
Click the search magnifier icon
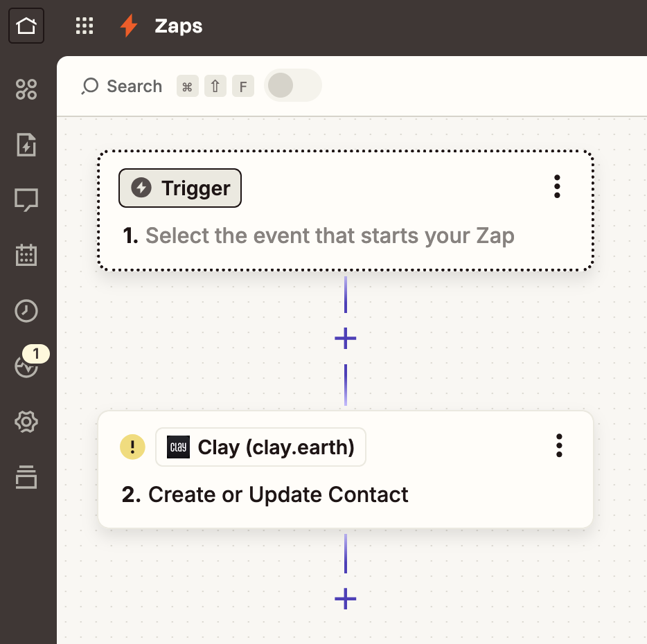[x=90, y=87]
